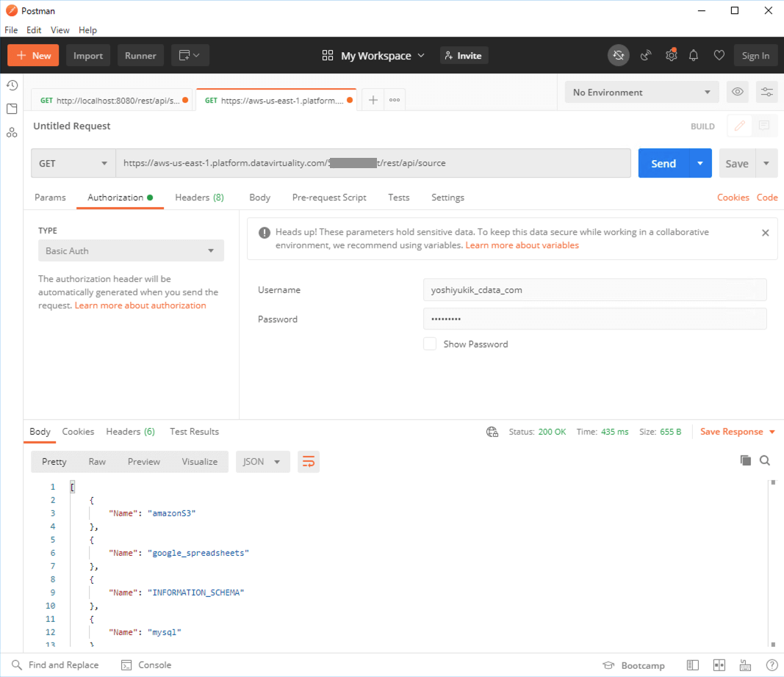The image size is (784, 677).
Task: Check notifications via bell icon
Action: [x=693, y=55]
